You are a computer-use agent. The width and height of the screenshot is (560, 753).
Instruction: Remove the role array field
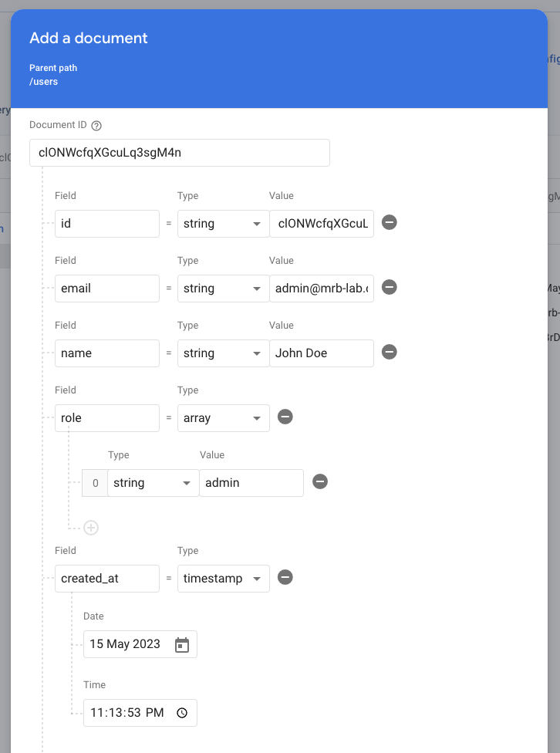click(x=285, y=417)
